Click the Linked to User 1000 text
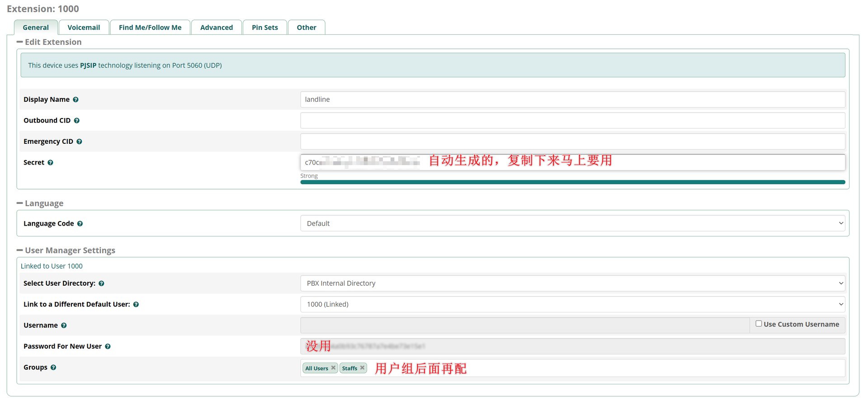The height and width of the screenshot is (411, 868). 52,266
